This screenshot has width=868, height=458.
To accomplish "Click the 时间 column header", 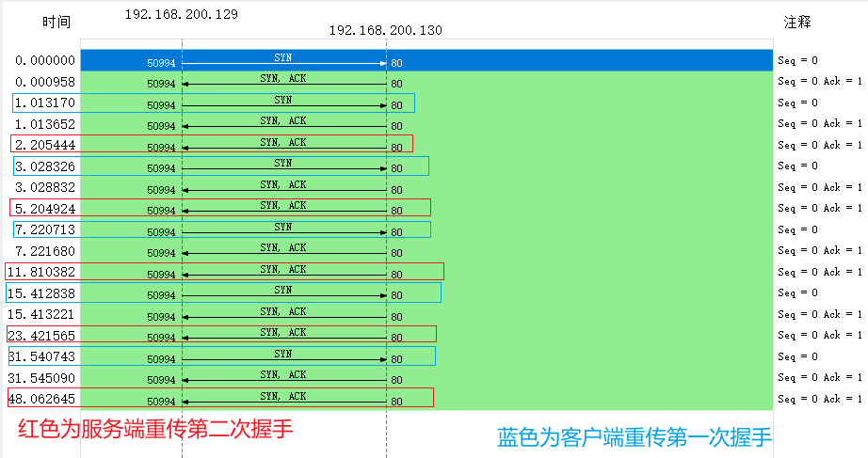I will 56,23.
